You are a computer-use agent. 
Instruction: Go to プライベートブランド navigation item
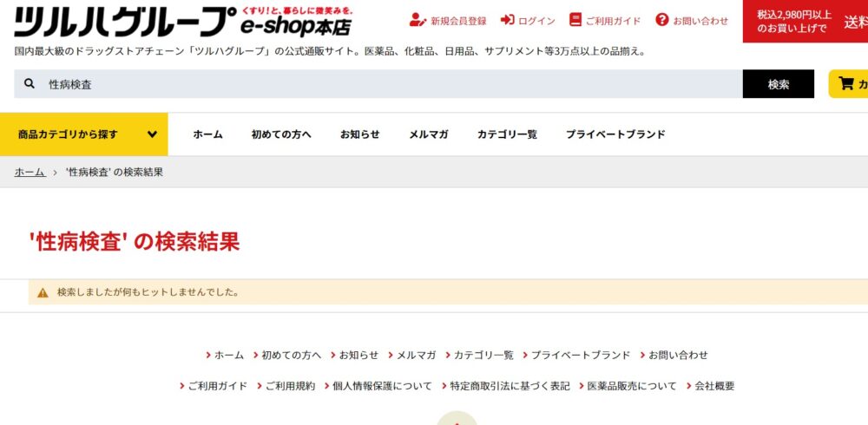tap(615, 134)
